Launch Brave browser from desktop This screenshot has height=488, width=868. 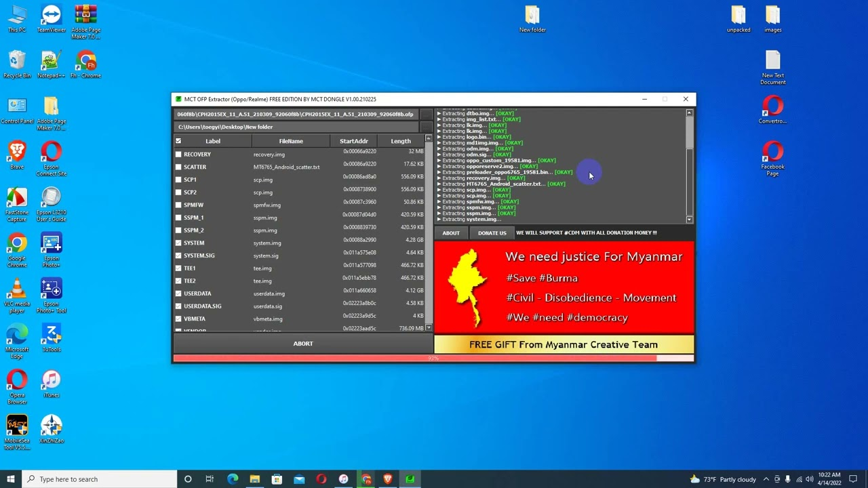pyautogui.click(x=17, y=155)
